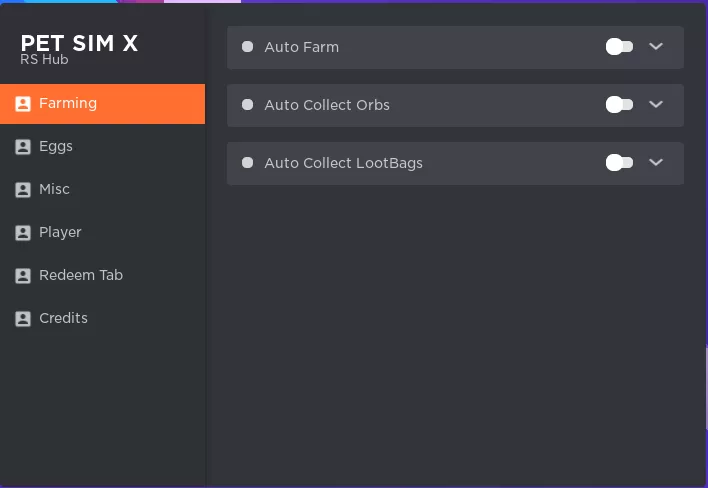Expand Auto Collect LootBags chevron
This screenshot has width=708, height=488.
pyautogui.click(x=656, y=162)
